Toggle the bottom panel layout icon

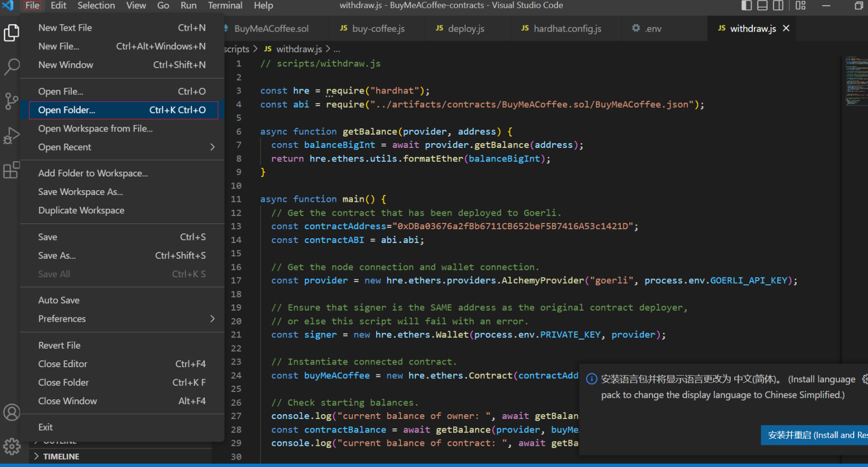(762, 6)
